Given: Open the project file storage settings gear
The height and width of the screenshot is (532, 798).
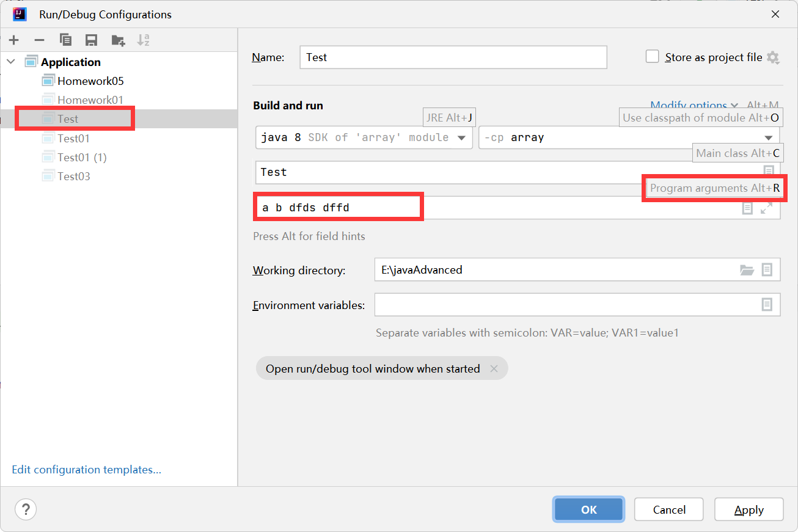Looking at the screenshot, I should tap(773, 57).
